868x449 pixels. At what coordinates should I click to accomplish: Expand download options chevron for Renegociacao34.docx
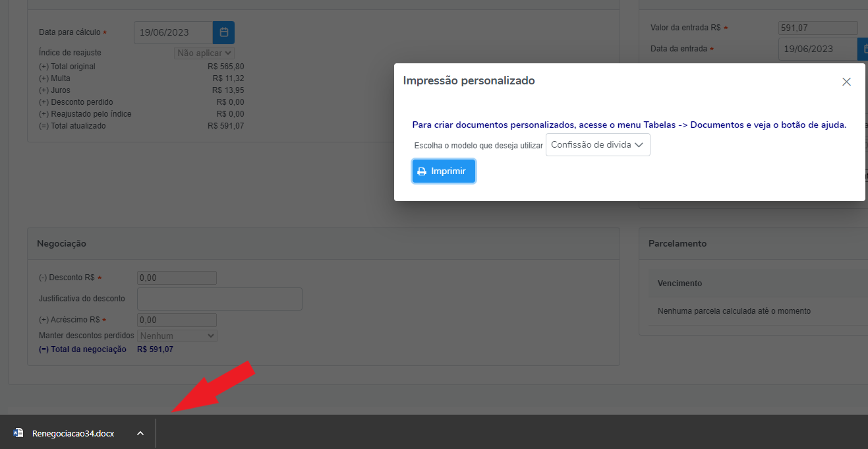(x=140, y=433)
